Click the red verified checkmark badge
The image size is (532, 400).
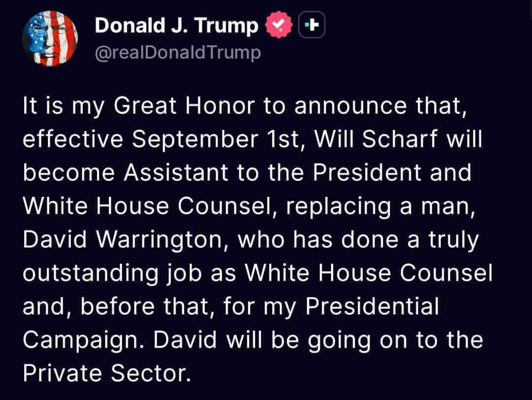point(279,25)
